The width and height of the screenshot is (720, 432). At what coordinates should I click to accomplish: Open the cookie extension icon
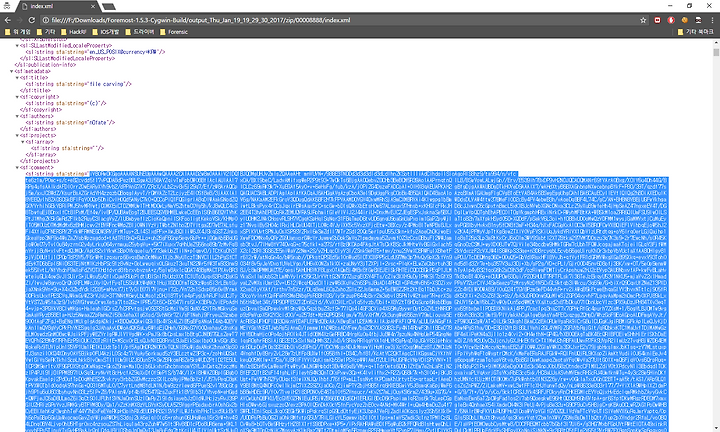[x=685, y=20]
